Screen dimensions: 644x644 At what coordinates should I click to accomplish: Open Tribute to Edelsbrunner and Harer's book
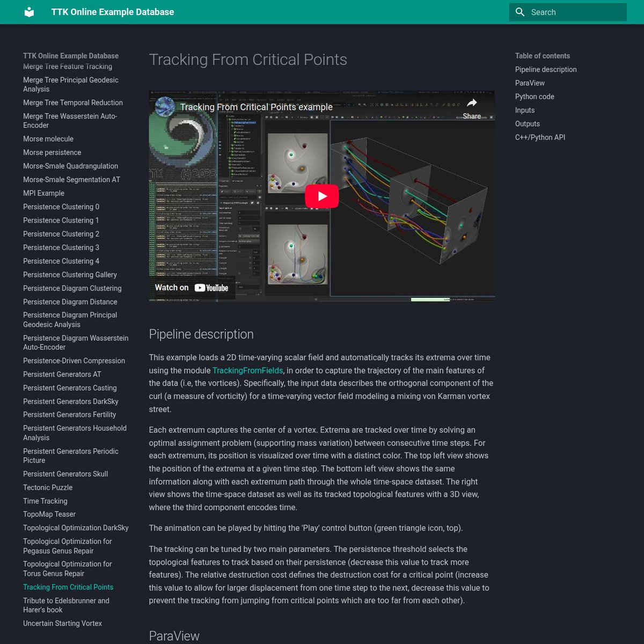tap(66, 605)
